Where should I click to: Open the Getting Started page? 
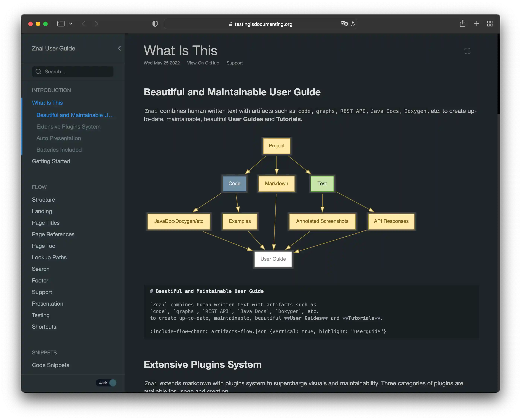[x=51, y=161]
